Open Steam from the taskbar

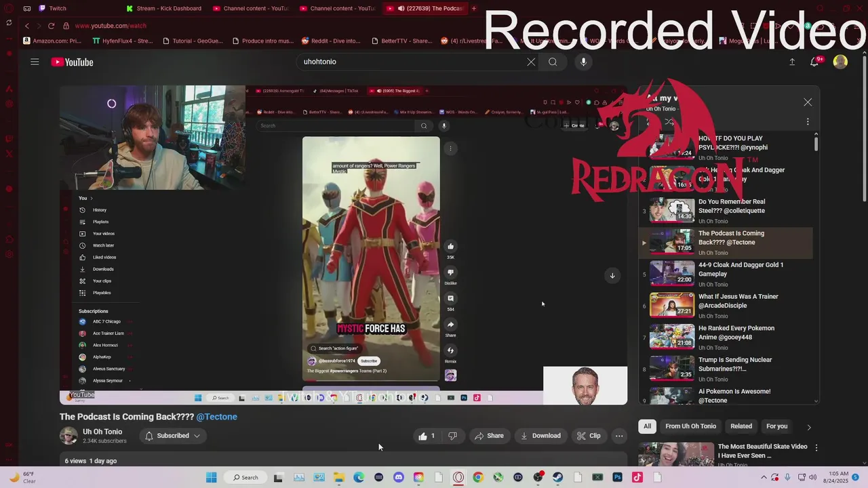click(x=557, y=477)
